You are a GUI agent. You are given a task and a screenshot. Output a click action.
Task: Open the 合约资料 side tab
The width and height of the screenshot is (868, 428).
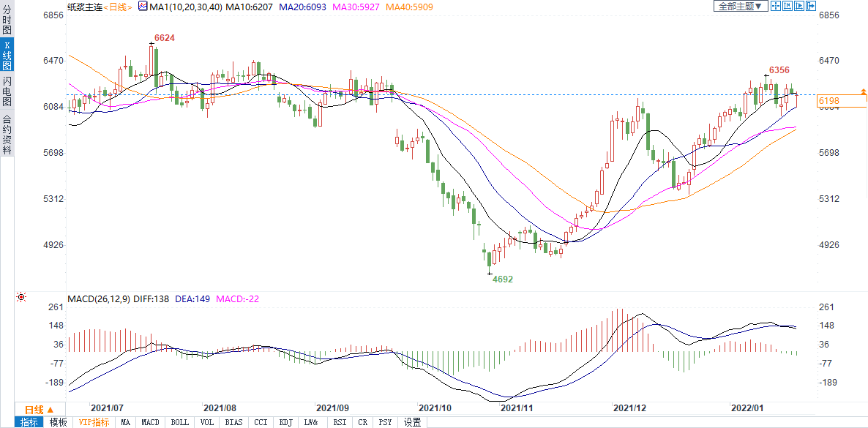[7, 135]
